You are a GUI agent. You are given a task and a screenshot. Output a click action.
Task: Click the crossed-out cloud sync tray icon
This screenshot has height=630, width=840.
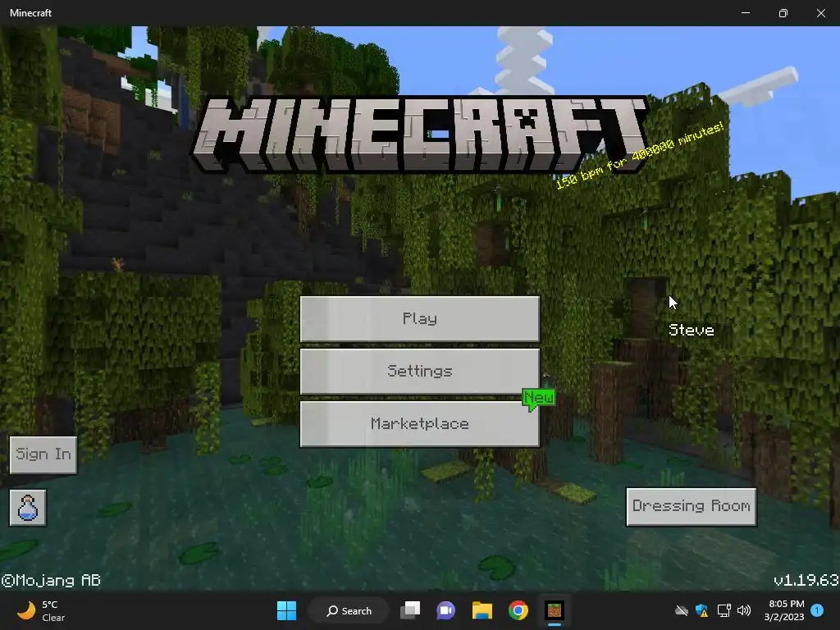point(682,610)
